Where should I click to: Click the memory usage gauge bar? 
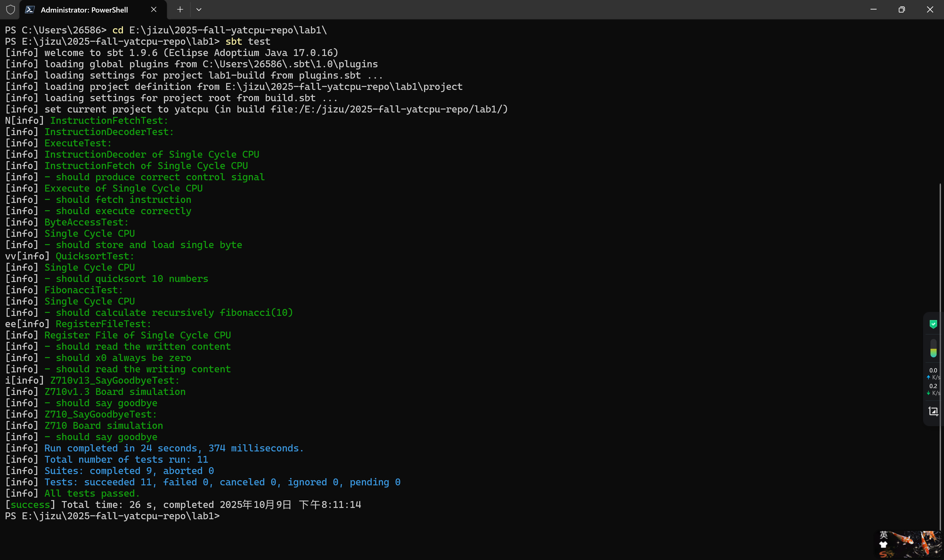[x=933, y=348]
